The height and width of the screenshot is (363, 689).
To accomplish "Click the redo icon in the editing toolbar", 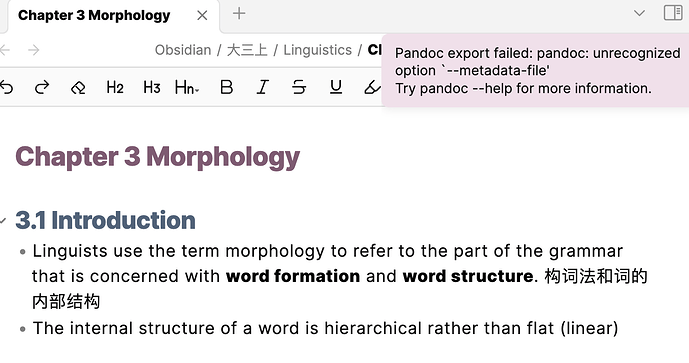I will tap(42, 87).
